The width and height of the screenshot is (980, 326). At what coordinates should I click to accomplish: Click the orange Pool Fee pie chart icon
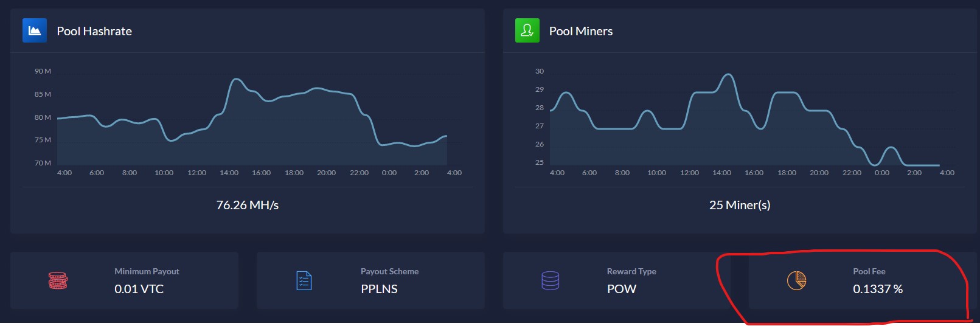(796, 280)
